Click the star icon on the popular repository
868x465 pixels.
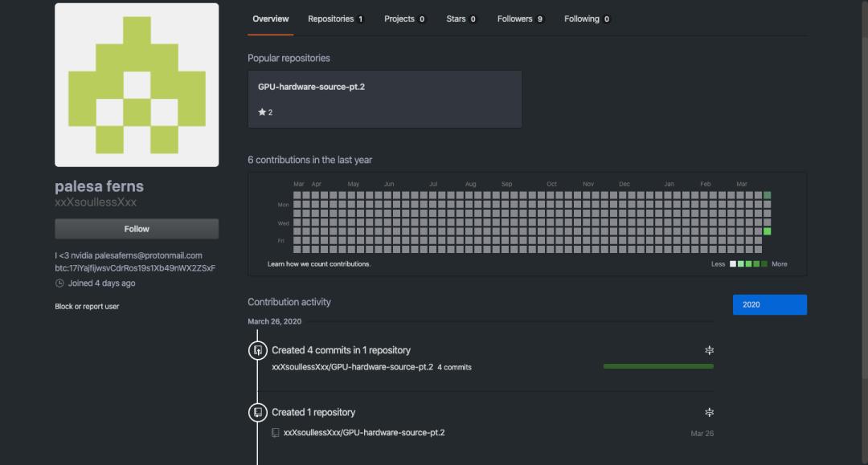point(262,112)
